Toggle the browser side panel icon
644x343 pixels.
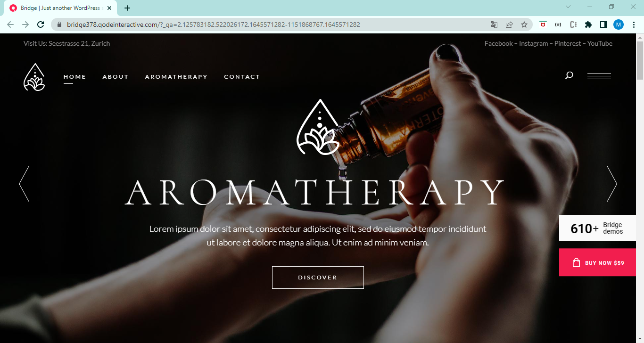click(603, 24)
